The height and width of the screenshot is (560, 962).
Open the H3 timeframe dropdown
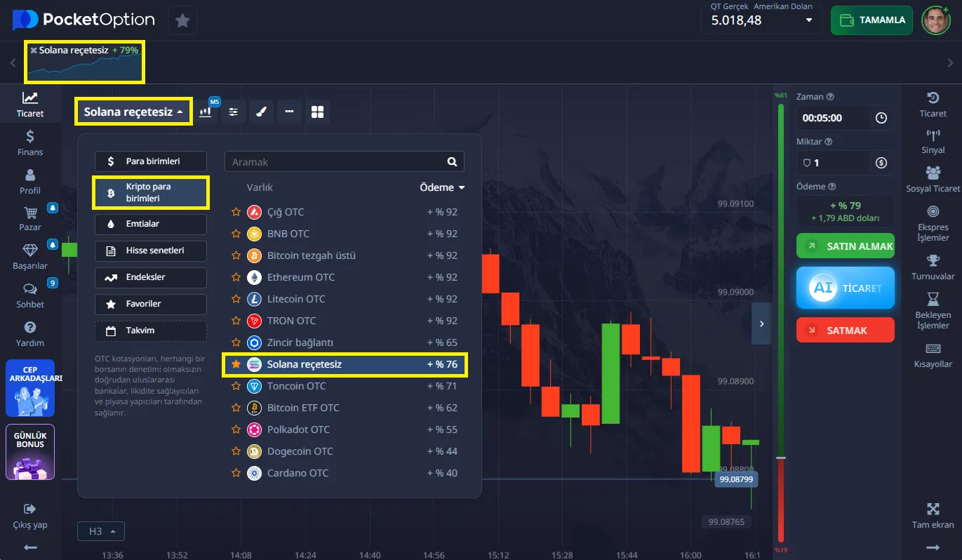point(101,531)
